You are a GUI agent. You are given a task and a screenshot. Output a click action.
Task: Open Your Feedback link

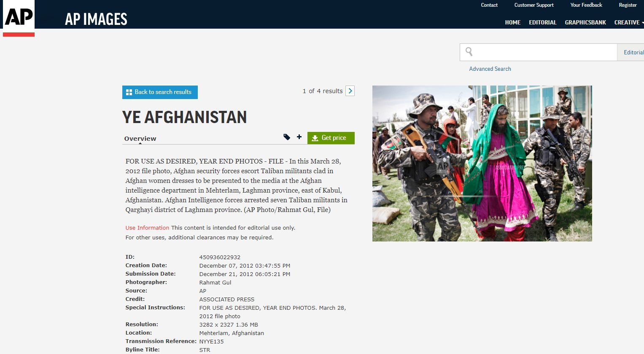pos(586,5)
